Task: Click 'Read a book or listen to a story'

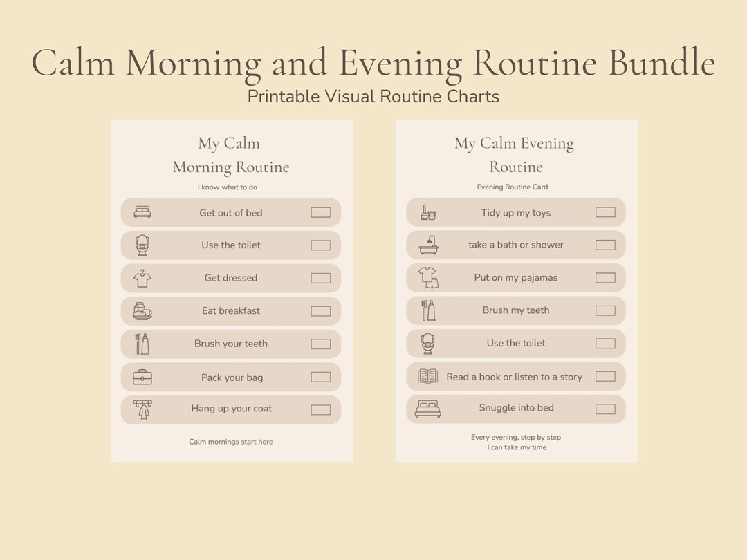Action: tap(515, 377)
